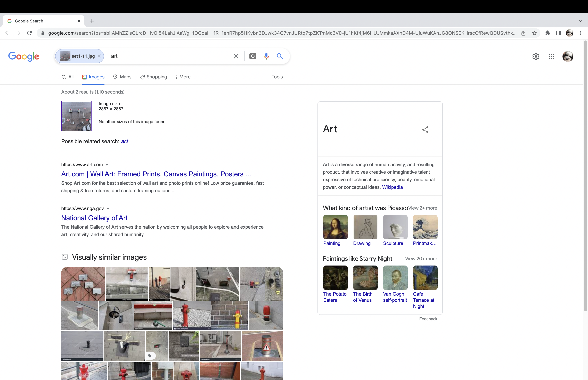Expand dropdown arrow next to art.com URL
The image size is (588, 380).
107,165
